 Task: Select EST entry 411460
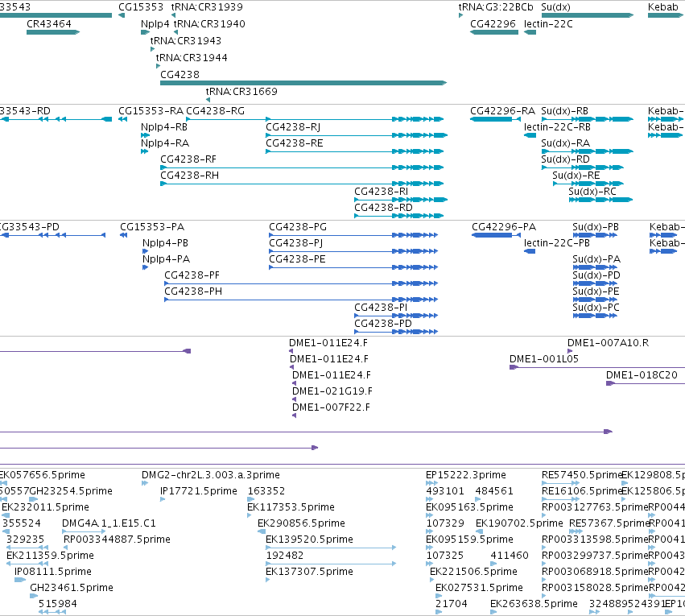tap(510, 556)
